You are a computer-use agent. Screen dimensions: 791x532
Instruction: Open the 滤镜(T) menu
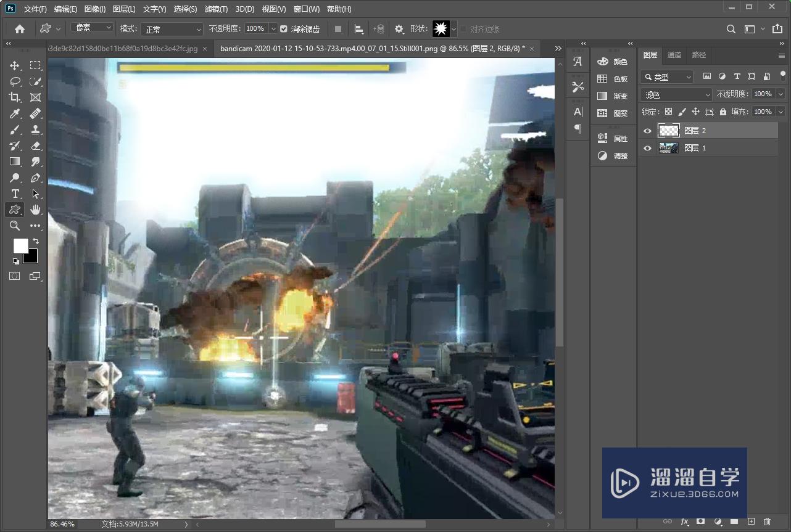click(216, 9)
